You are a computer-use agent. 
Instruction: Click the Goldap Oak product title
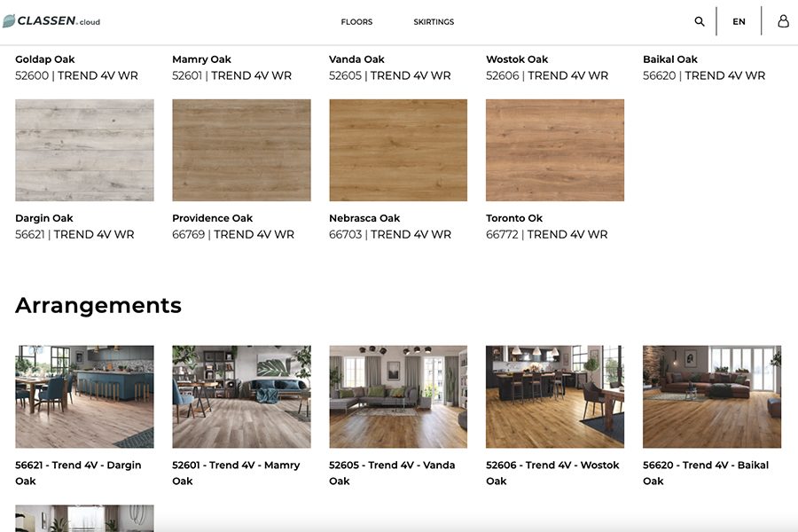tap(45, 59)
